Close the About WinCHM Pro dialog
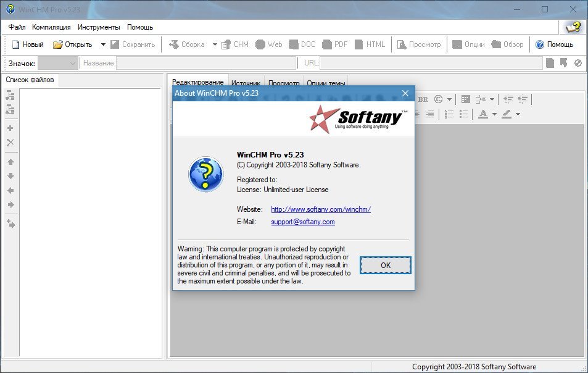The height and width of the screenshot is (373, 588). [x=405, y=93]
